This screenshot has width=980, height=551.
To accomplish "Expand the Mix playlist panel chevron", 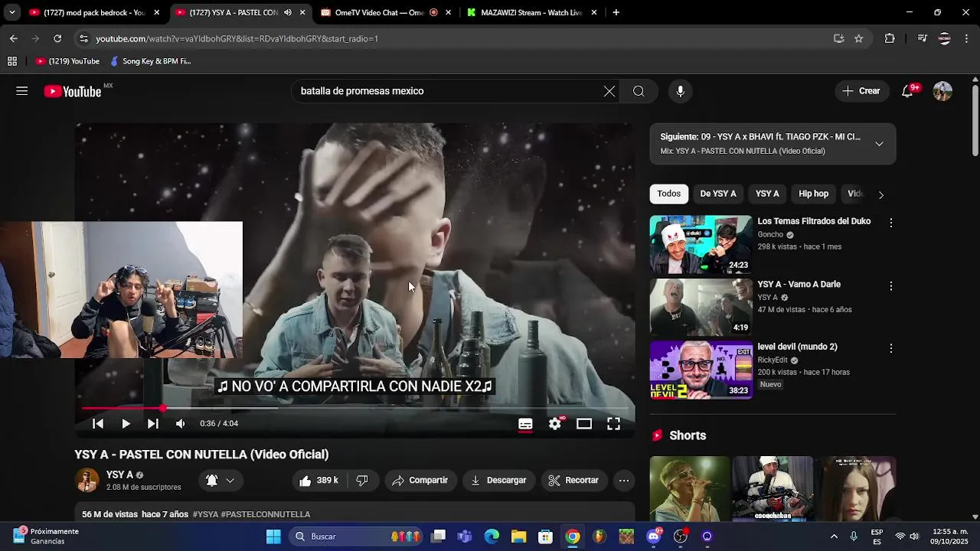I will coord(879,144).
